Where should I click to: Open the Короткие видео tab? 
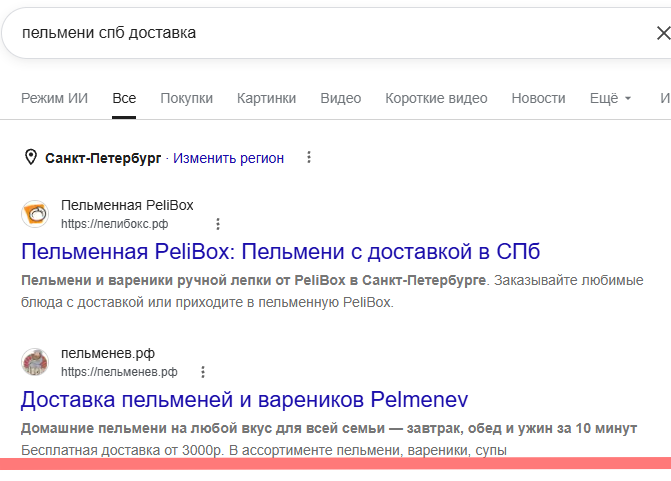pyautogui.click(x=436, y=98)
